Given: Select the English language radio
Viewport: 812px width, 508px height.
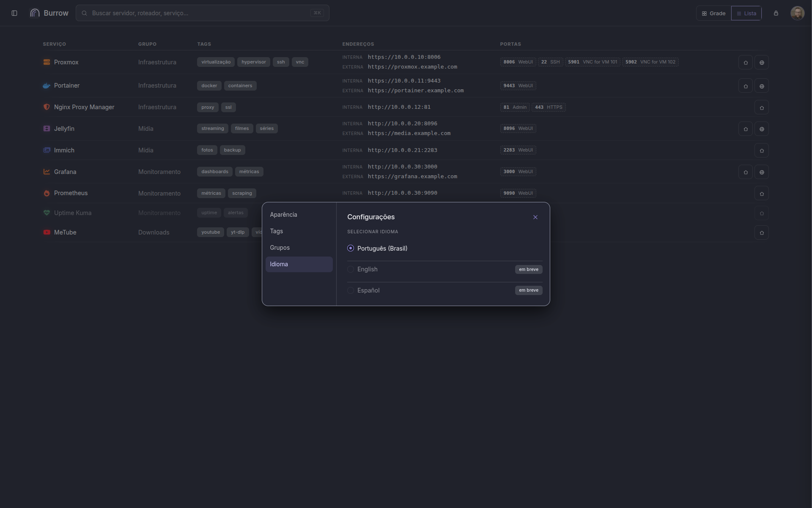Looking at the screenshot, I should (351, 269).
